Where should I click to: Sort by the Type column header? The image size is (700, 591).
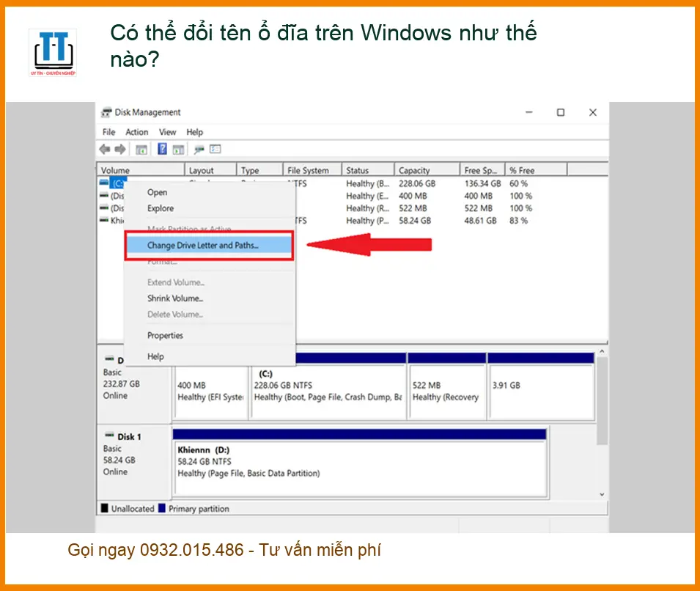pos(259,170)
